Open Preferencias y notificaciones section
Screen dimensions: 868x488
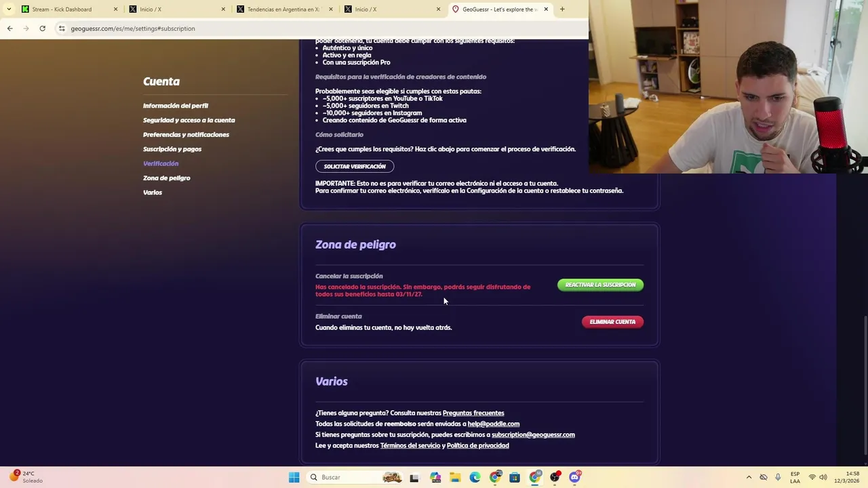pos(186,135)
